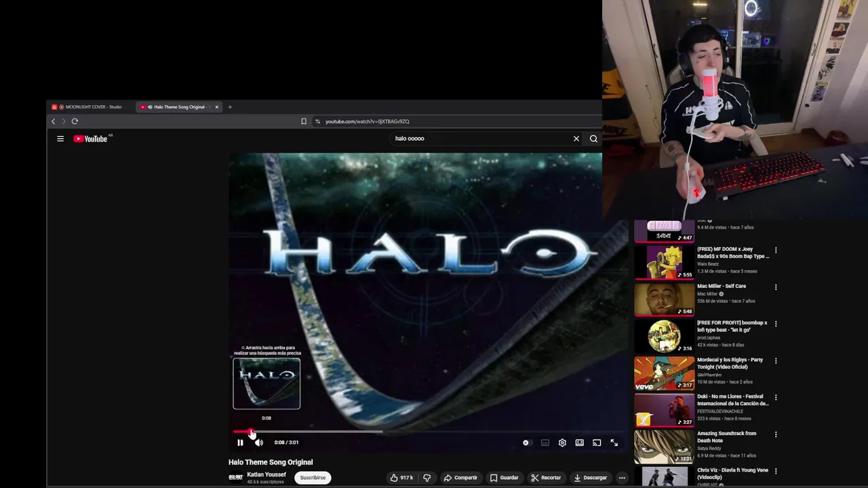The image size is (868, 488).
Task: Close the Halo Theme Song tab
Action: pos(217,107)
